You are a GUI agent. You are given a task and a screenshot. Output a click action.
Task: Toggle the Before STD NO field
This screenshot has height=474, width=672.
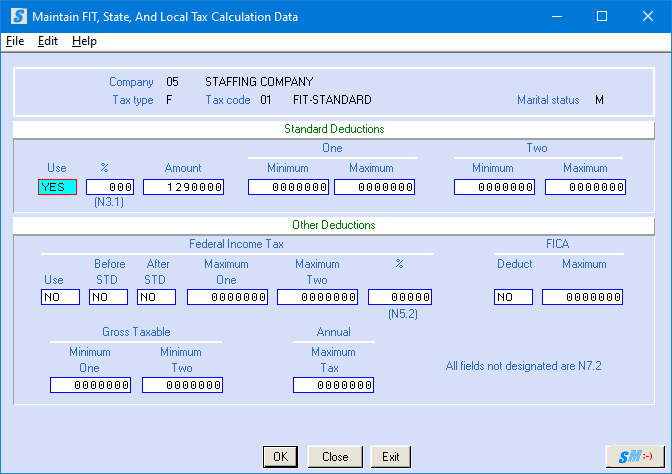(109, 297)
